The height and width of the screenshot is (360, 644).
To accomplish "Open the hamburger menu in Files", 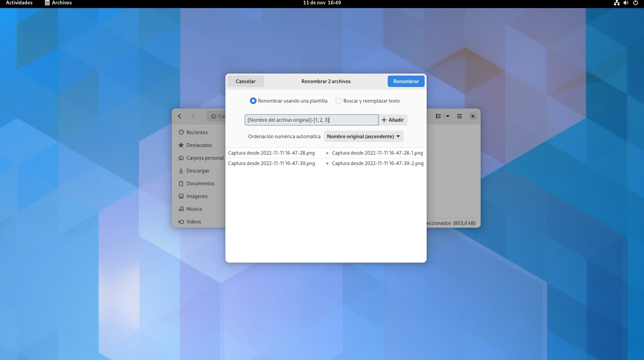I will pos(459,116).
